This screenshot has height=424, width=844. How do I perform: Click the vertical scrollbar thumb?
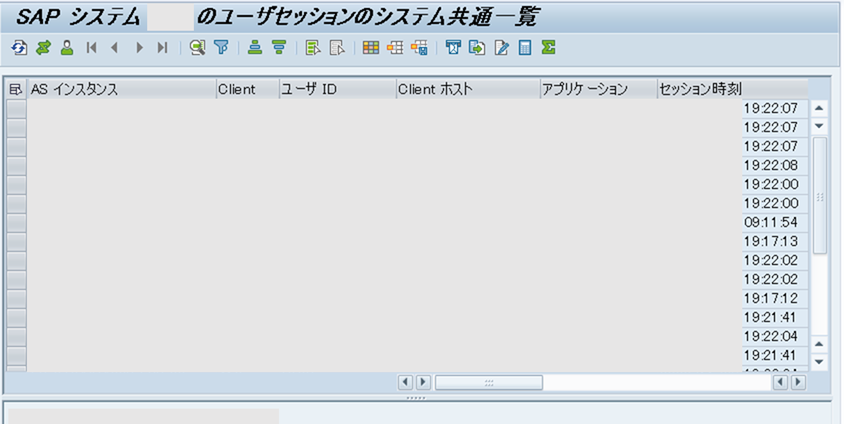[x=819, y=195]
